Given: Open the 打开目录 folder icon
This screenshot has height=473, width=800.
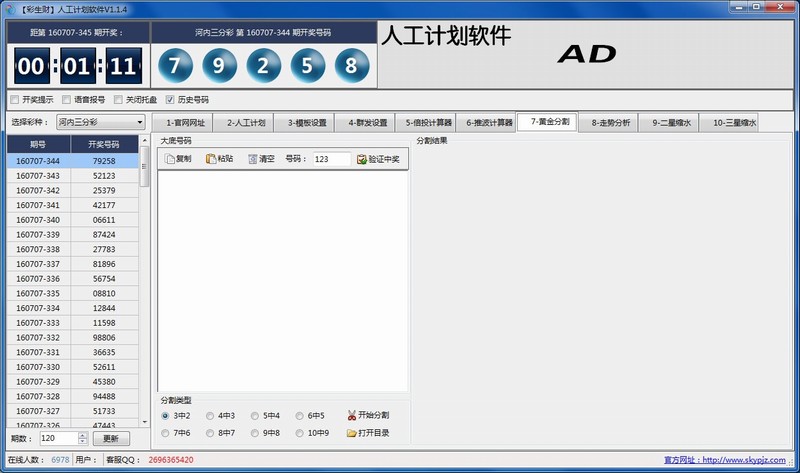Looking at the screenshot, I should [367, 433].
